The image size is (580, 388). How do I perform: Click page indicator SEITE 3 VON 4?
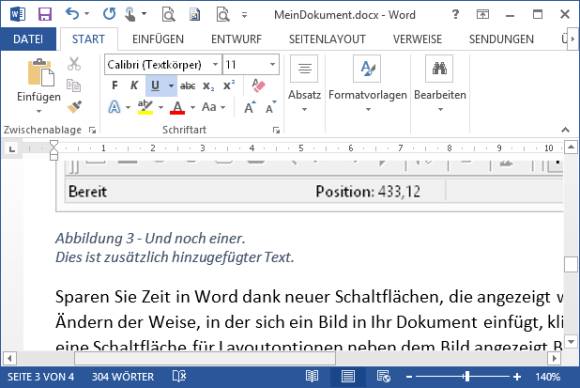pyautogui.click(x=41, y=377)
